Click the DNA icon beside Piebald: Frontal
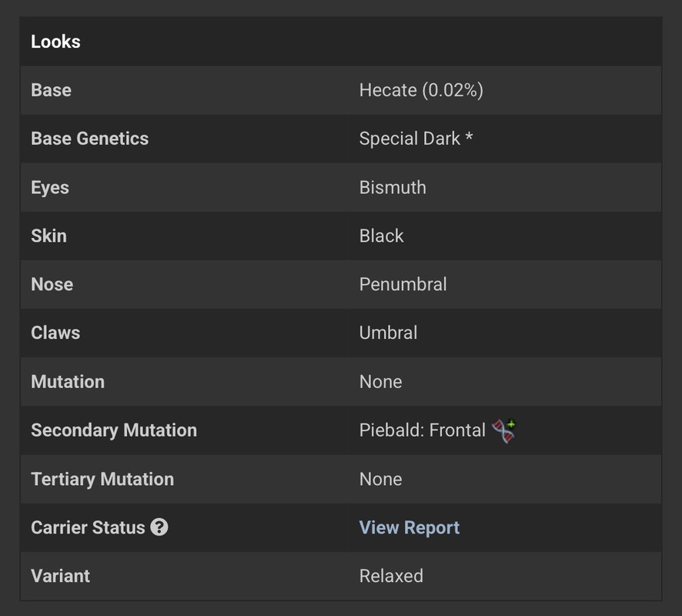Screen dimensions: 682x616 (x=503, y=430)
